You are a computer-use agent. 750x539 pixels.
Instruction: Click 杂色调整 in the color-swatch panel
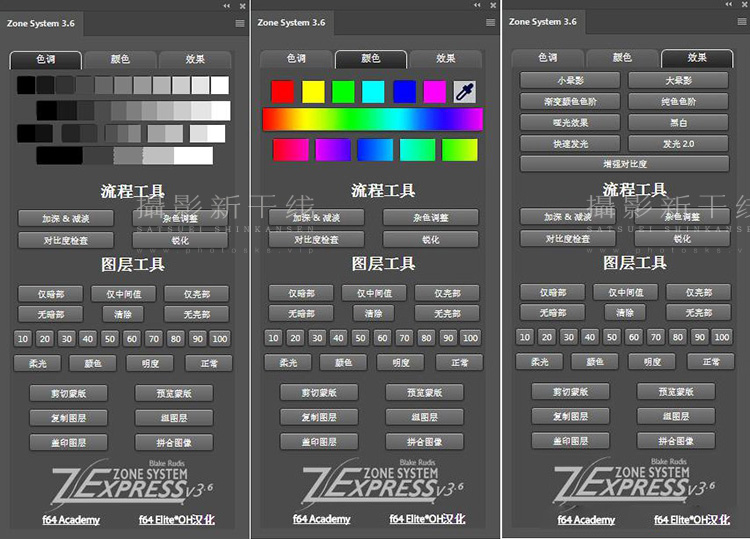point(431,218)
